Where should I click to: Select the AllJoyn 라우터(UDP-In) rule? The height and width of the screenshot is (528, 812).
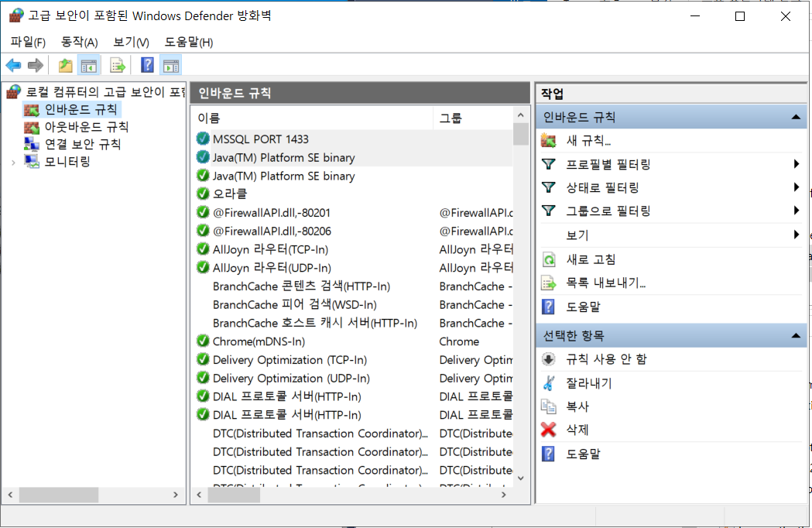272,268
